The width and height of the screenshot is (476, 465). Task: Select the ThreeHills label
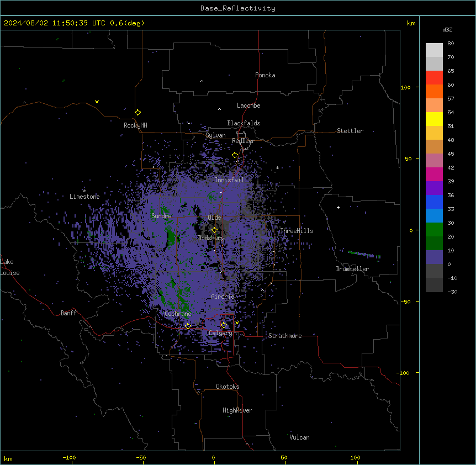[x=297, y=231]
